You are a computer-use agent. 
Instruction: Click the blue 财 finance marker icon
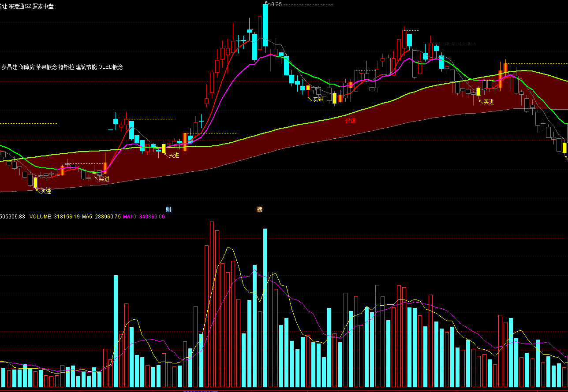[x=168, y=209]
